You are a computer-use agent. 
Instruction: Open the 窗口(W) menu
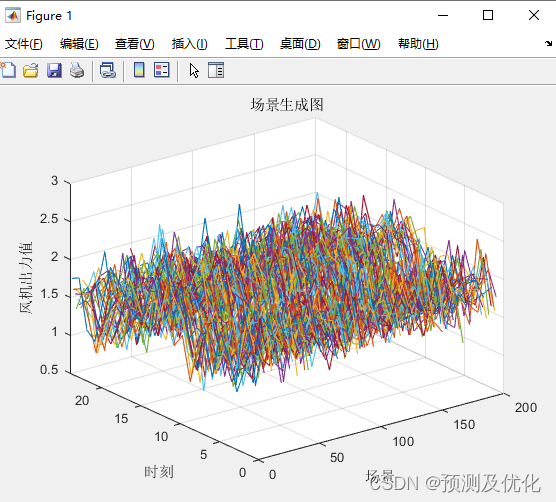(358, 44)
